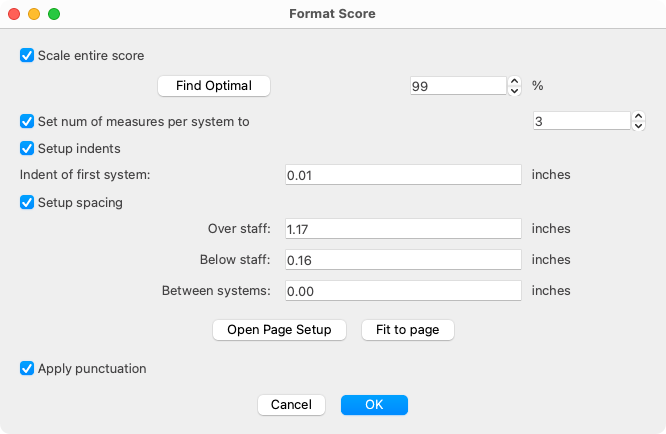Select the measures per system field

tap(582, 121)
